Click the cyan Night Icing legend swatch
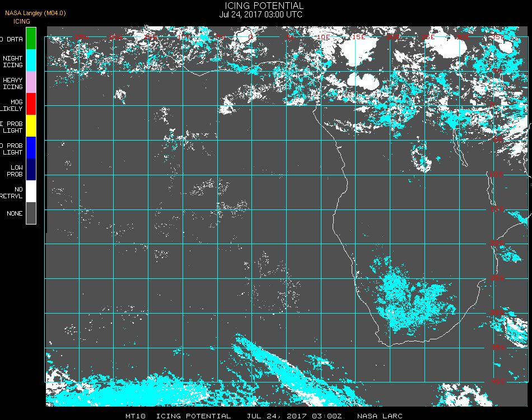532x420 pixels. 31,60
